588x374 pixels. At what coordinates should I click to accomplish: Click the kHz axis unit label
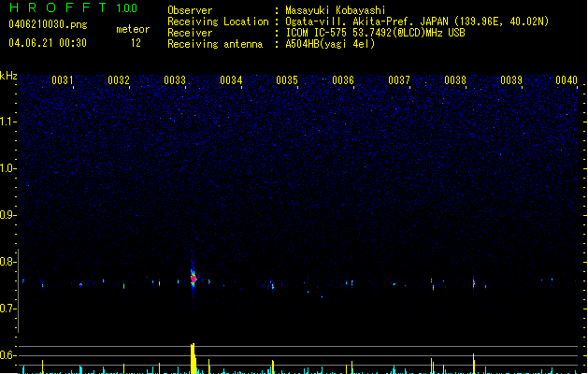[8, 76]
